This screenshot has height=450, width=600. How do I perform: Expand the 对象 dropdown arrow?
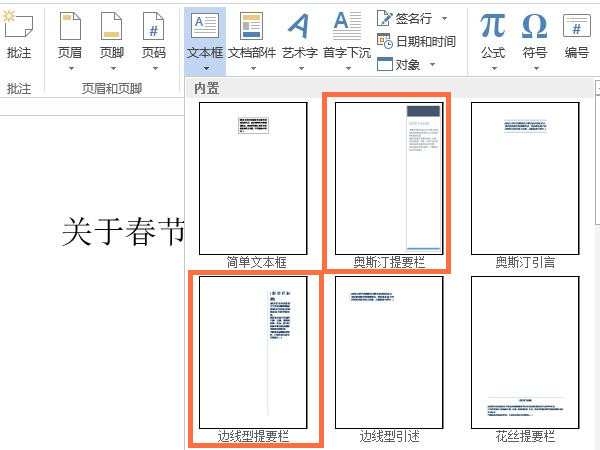pyautogui.click(x=431, y=65)
